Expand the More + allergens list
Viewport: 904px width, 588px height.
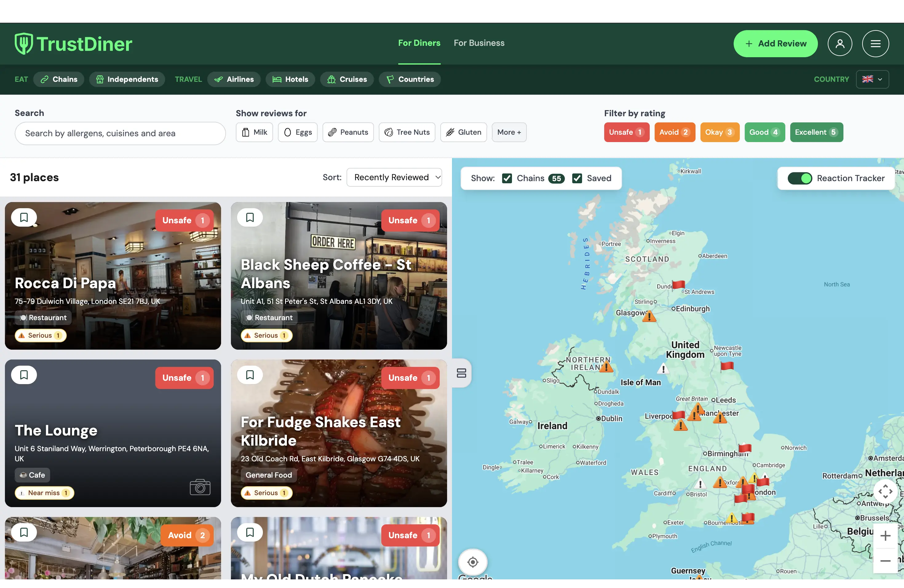click(x=509, y=132)
